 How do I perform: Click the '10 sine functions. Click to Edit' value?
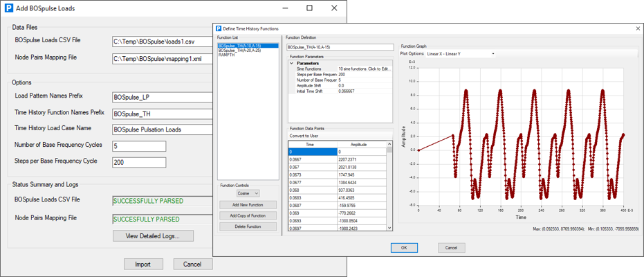coord(365,69)
